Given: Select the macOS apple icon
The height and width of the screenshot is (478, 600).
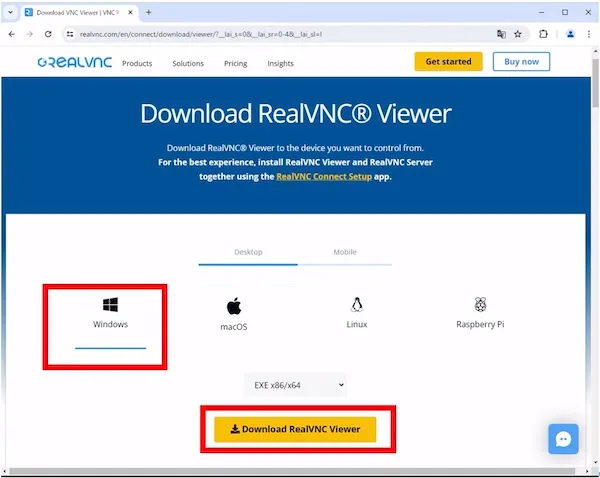Looking at the screenshot, I should pyautogui.click(x=234, y=306).
